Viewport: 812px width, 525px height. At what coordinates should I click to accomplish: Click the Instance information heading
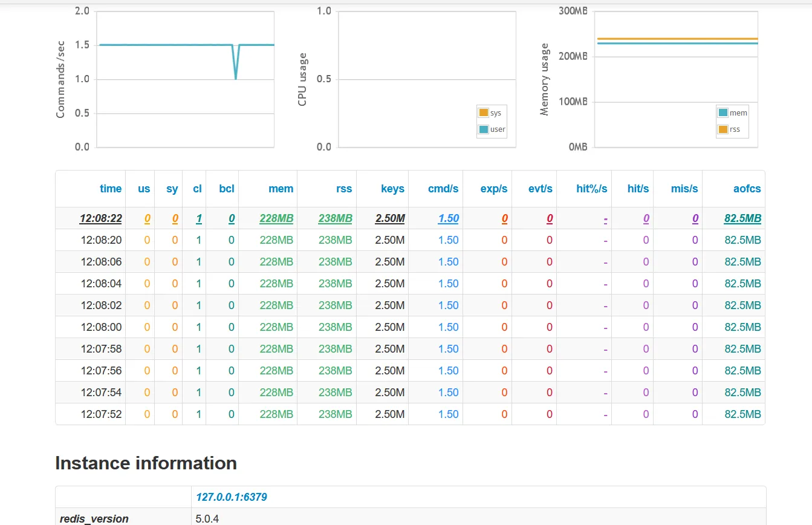(146, 463)
